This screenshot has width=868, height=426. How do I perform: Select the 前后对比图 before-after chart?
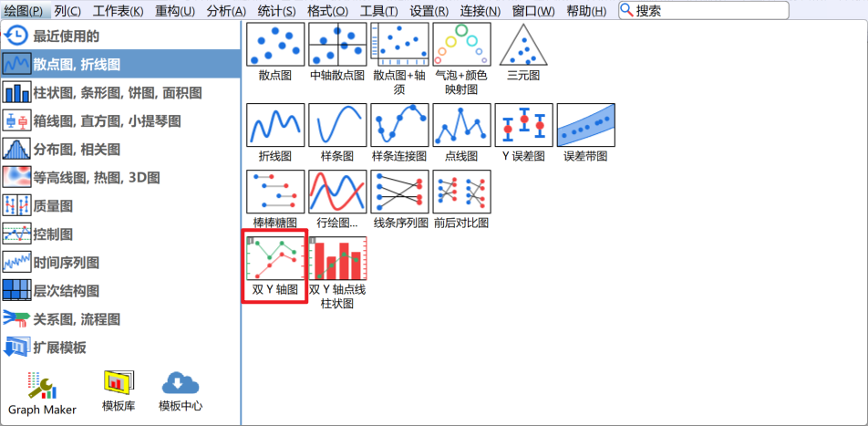coord(461,192)
